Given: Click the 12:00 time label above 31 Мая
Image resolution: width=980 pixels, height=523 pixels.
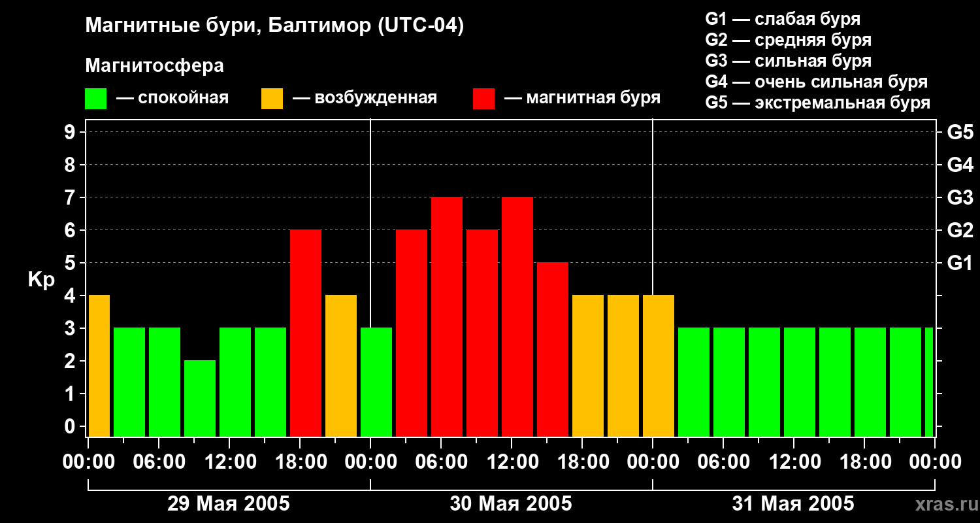Looking at the screenshot, I should (x=794, y=462).
